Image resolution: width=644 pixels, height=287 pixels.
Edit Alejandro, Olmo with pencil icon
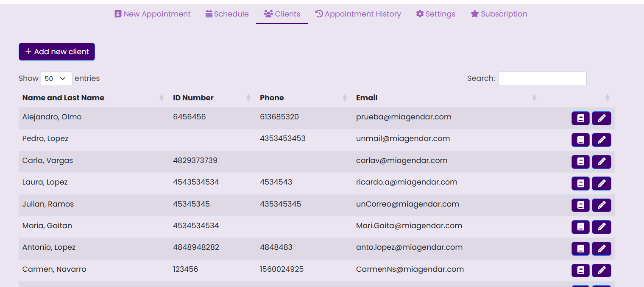pyautogui.click(x=602, y=119)
